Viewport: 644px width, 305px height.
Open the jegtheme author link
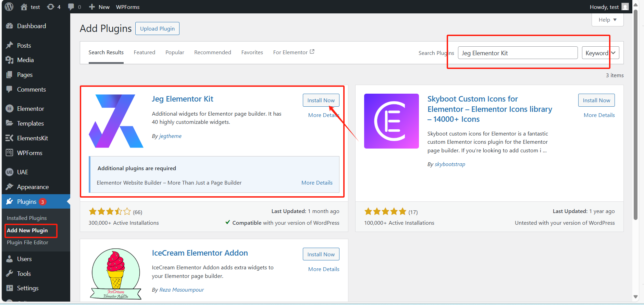[x=170, y=136]
